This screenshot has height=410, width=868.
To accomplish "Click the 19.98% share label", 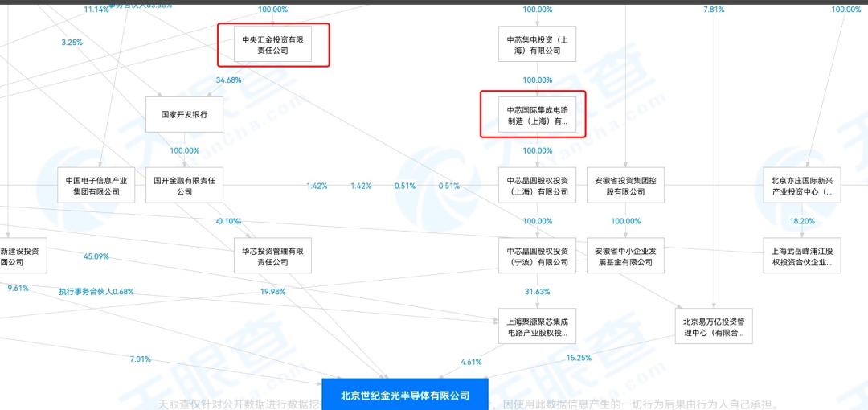I will tap(272, 292).
